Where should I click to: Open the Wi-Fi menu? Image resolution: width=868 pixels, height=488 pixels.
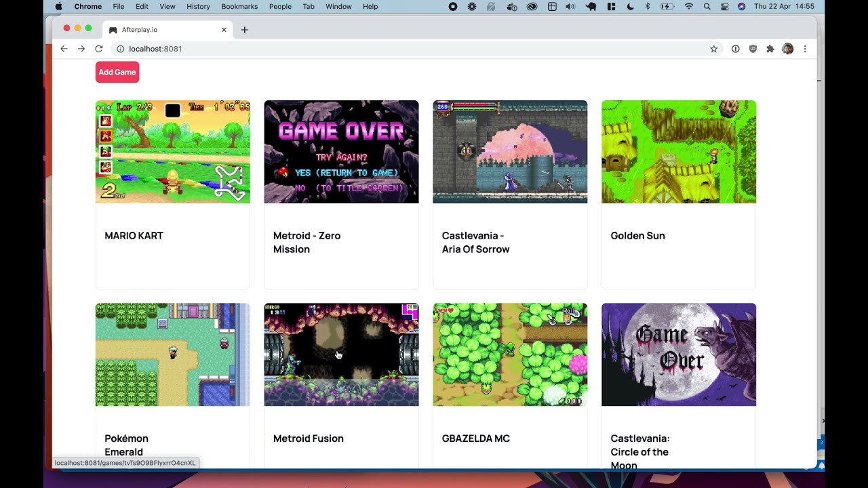point(689,6)
